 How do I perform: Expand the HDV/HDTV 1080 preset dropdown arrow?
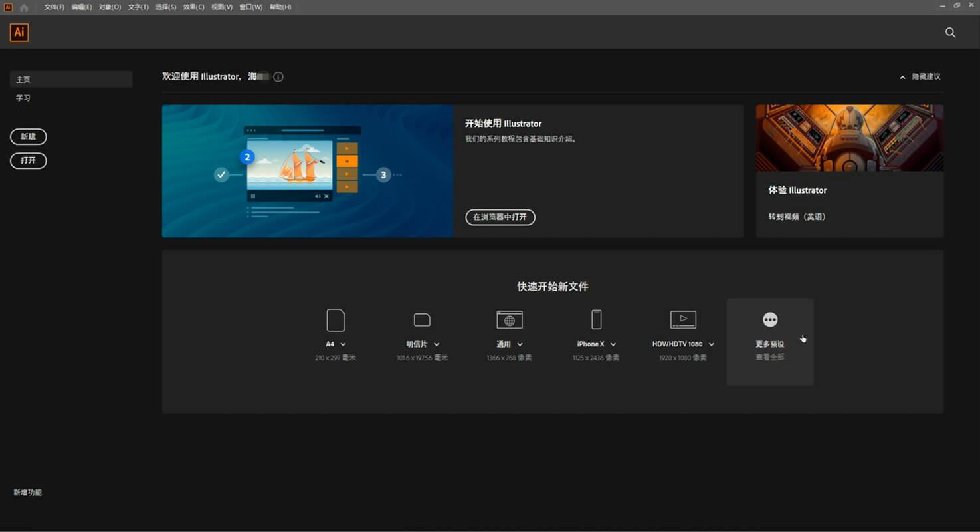pyautogui.click(x=711, y=344)
